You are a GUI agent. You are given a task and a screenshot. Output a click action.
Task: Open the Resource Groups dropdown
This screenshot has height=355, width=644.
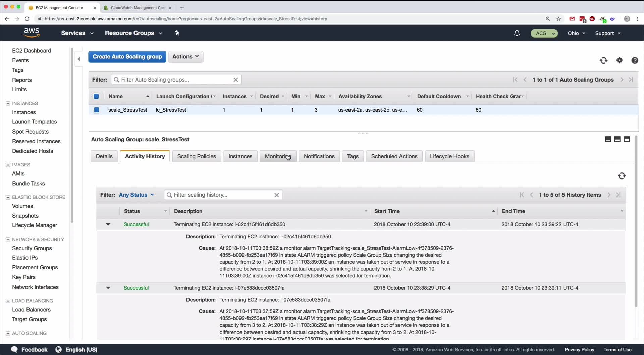pos(133,33)
